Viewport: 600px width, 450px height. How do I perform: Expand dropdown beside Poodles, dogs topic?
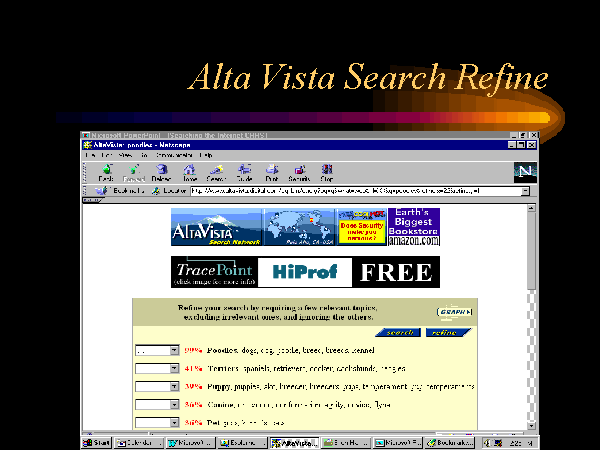coord(174,351)
